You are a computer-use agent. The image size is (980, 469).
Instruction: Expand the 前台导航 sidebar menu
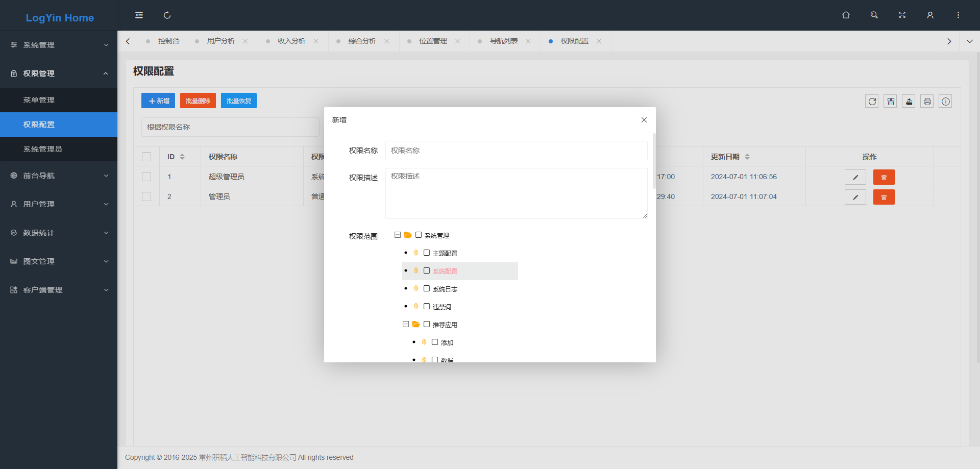59,176
